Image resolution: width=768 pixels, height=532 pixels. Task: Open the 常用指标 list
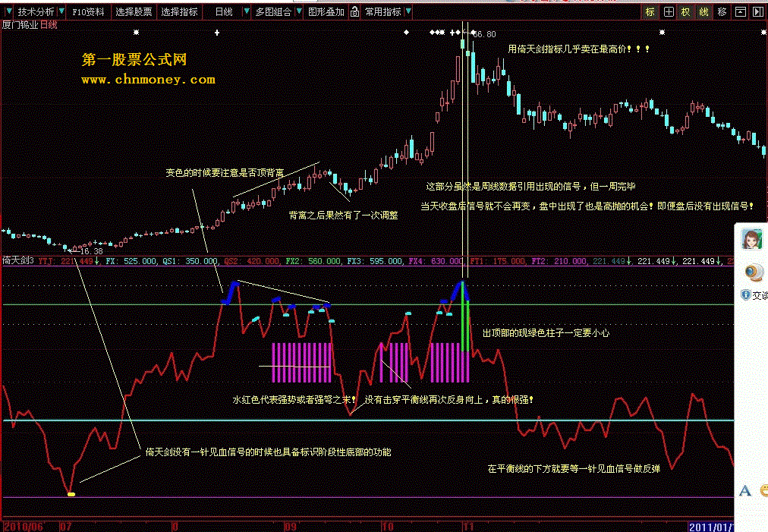[x=383, y=11]
